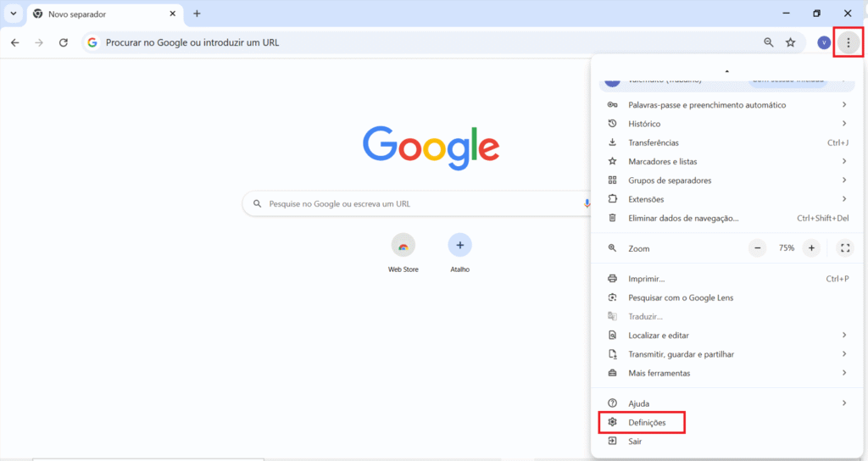Click the trash icon for Eliminar dados
Image resolution: width=868 pixels, height=461 pixels.
point(612,218)
